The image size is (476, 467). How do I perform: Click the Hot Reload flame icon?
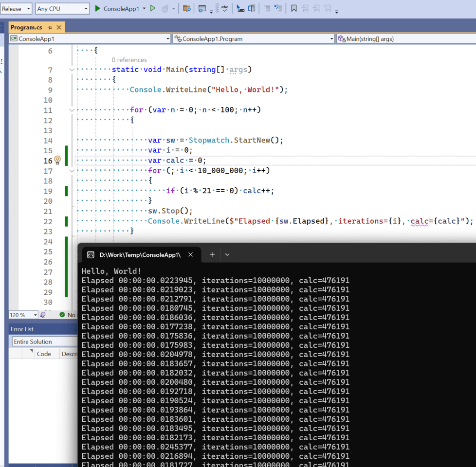click(165, 9)
